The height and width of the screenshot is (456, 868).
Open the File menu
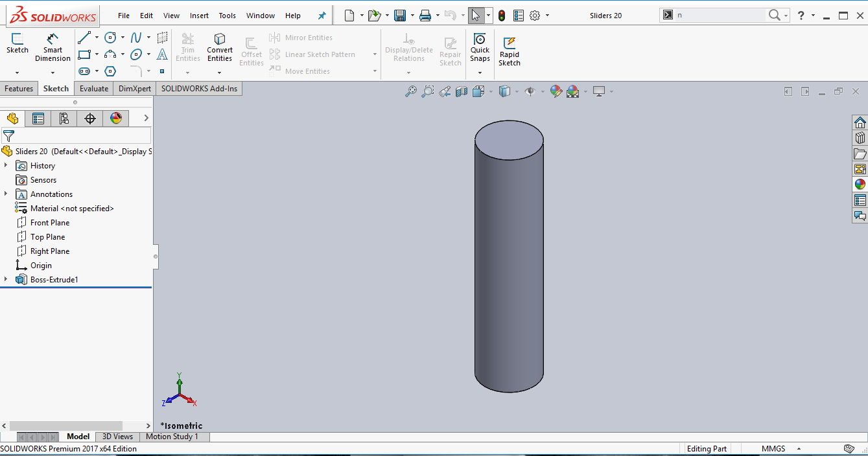(x=124, y=16)
